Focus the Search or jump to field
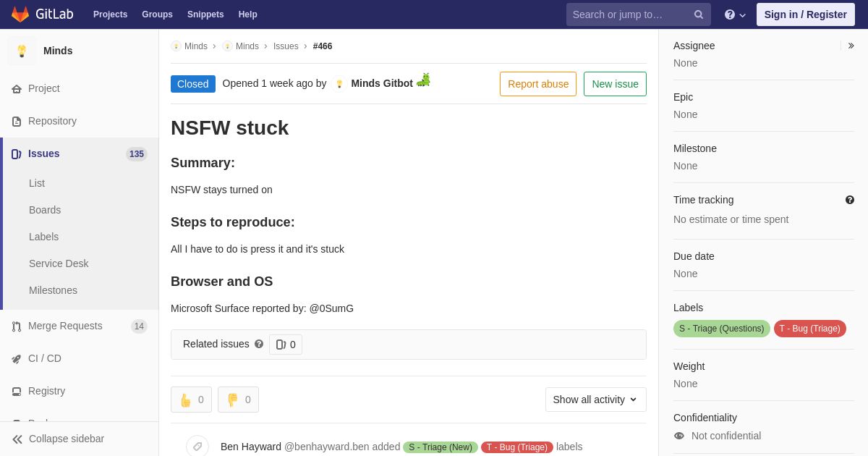Screen dimensions: 868x456 click(638, 14)
